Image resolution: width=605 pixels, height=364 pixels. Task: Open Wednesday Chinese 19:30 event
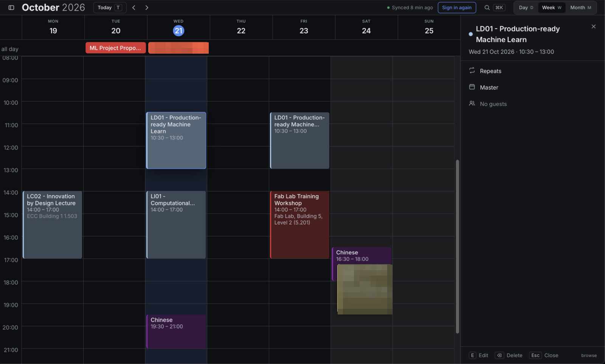(176, 331)
